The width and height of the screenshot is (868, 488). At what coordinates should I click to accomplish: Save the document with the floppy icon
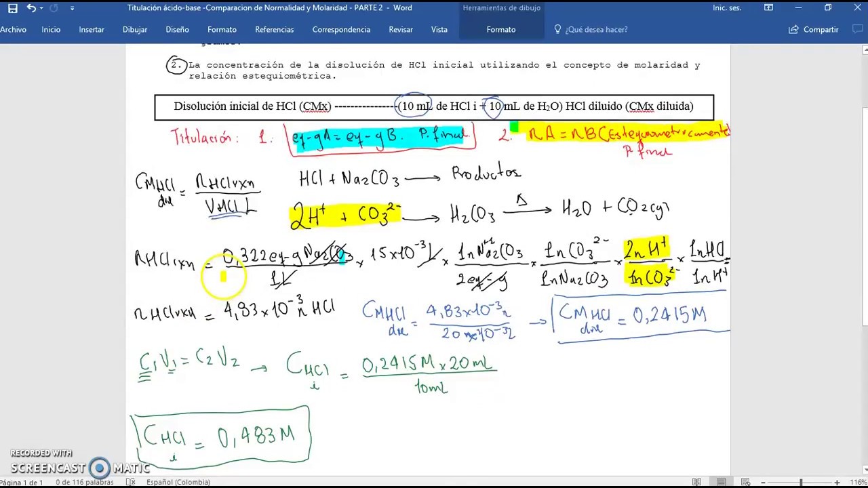(13, 8)
